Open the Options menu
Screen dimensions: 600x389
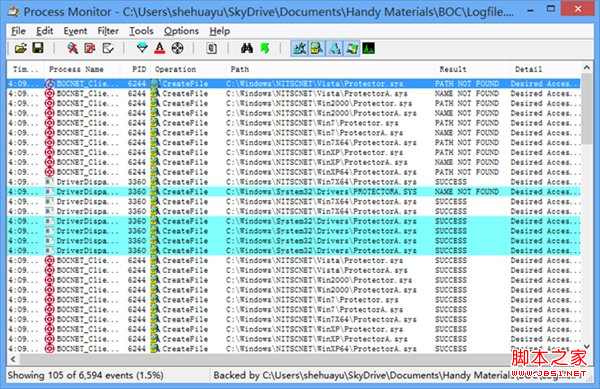click(x=181, y=31)
